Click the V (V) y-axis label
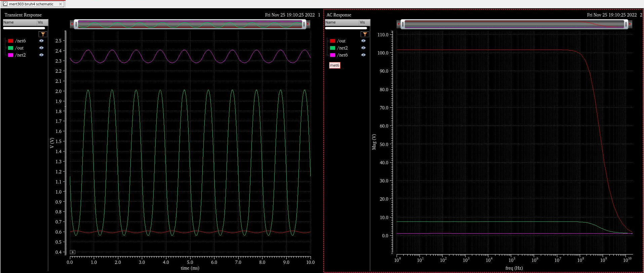The height and width of the screenshot is (273, 644). pyautogui.click(x=51, y=143)
